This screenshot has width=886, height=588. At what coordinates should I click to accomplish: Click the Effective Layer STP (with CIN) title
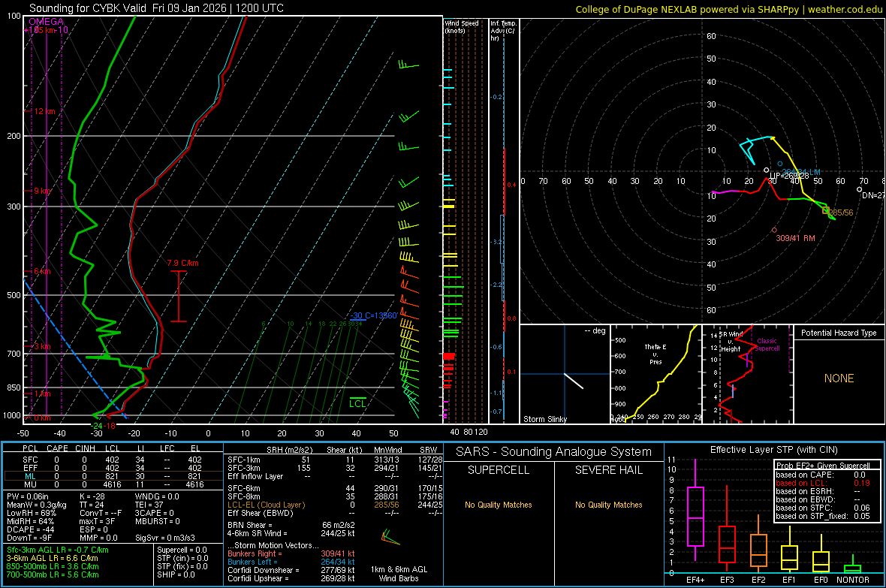773,450
